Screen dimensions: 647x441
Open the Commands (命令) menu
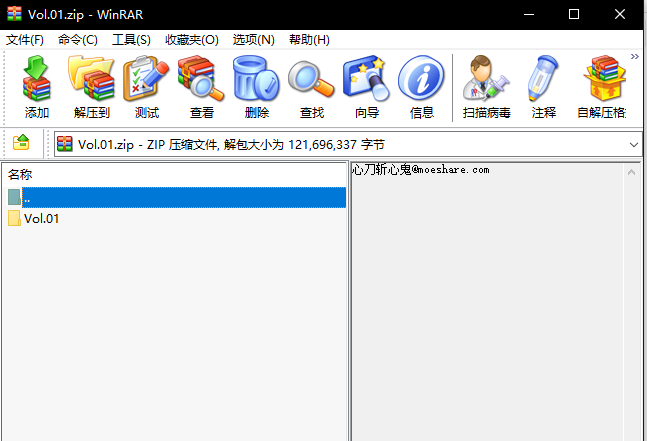pos(78,40)
